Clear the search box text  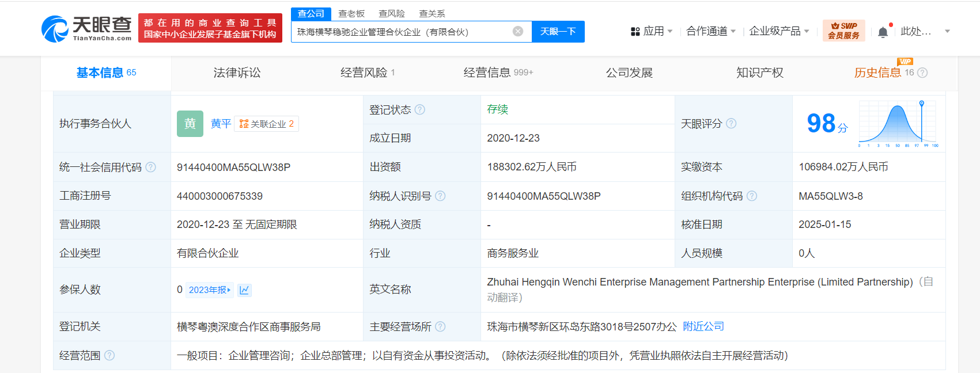(x=518, y=32)
